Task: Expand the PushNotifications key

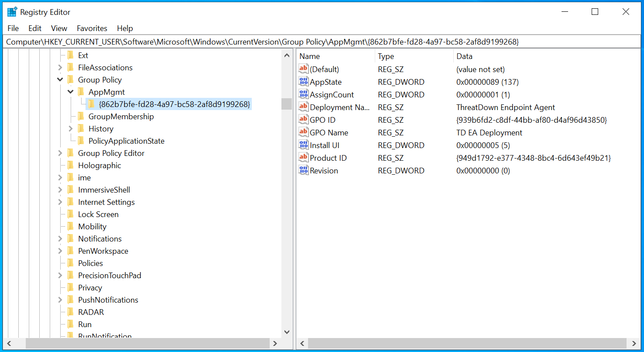Action: click(60, 300)
